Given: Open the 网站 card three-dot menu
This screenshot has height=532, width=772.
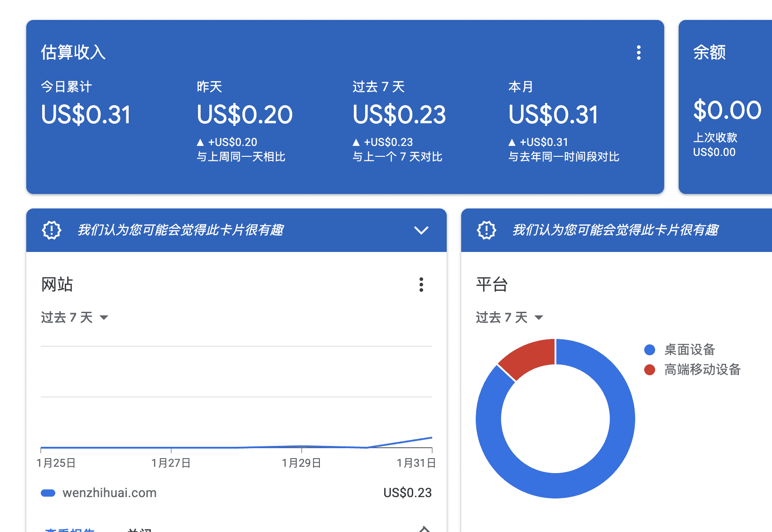Looking at the screenshot, I should 421,285.
